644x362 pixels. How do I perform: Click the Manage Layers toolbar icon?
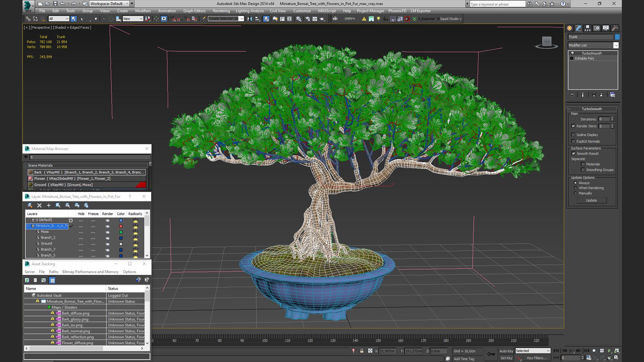pos(266,19)
